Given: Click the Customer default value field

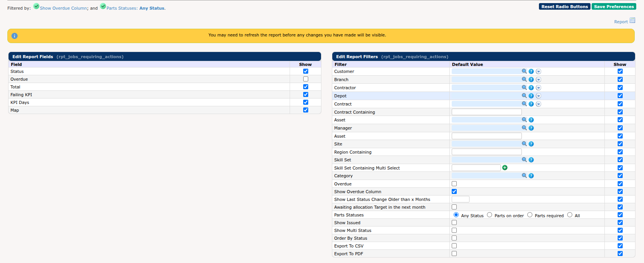Looking at the screenshot, I should point(486,71).
